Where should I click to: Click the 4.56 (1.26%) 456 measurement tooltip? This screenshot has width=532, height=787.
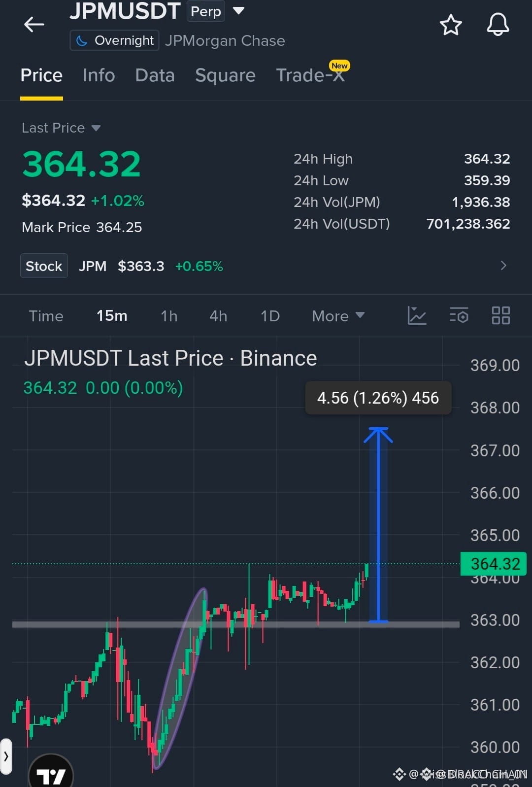pos(378,398)
